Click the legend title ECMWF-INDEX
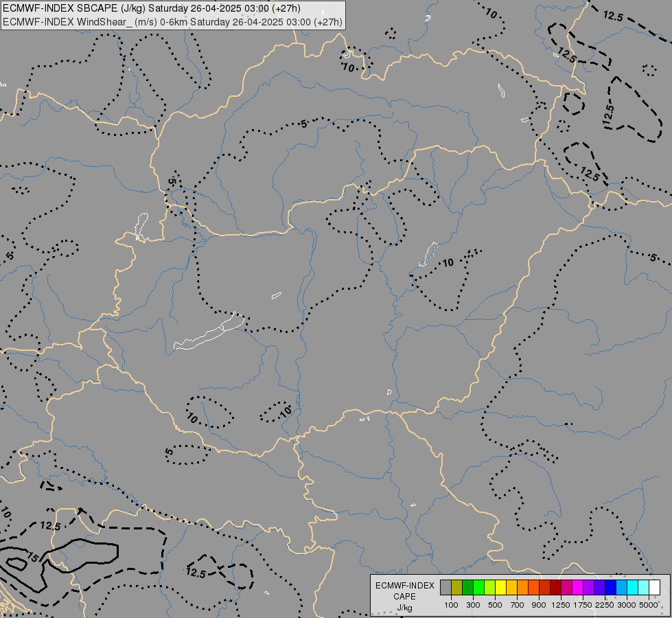The image size is (672, 618). (404, 586)
